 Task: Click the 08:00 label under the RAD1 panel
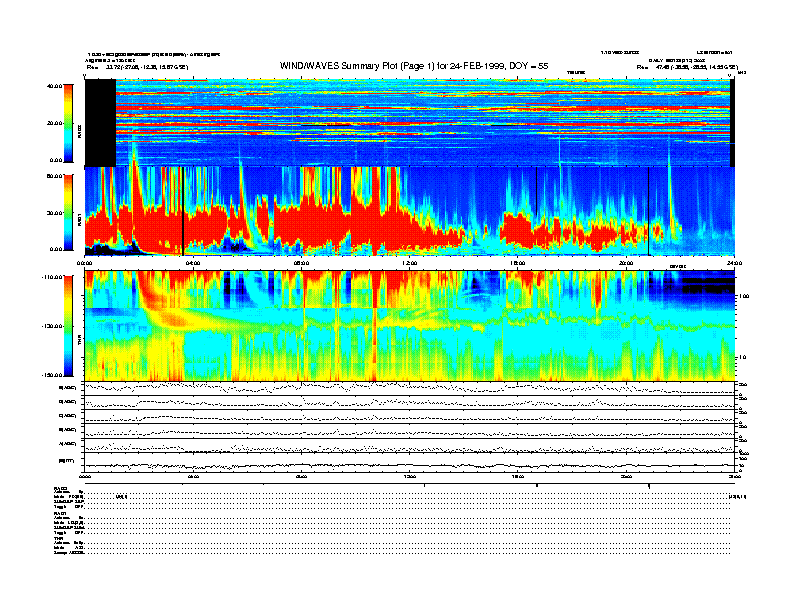[x=301, y=263]
